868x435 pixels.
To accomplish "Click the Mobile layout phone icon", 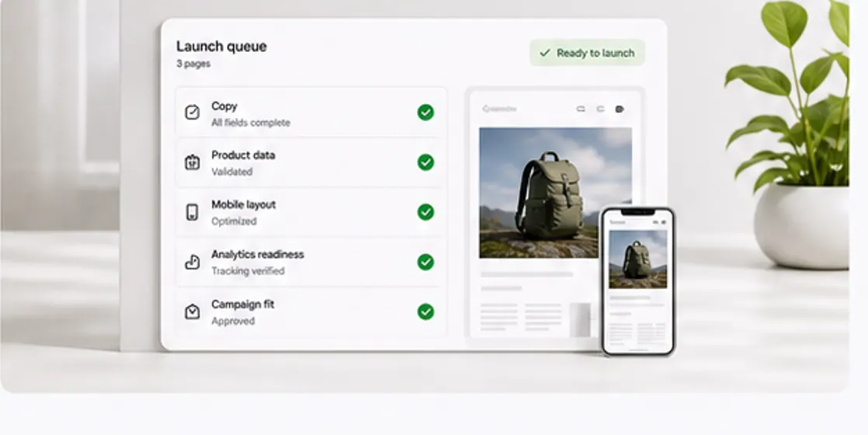I will pos(192,212).
